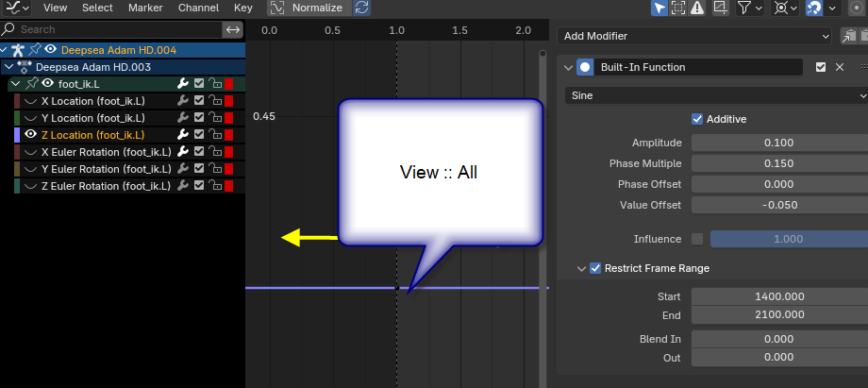Collapse the Built-In Function modifier panel
The width and height of the screenshot is (868, 388).
(568, 68)
